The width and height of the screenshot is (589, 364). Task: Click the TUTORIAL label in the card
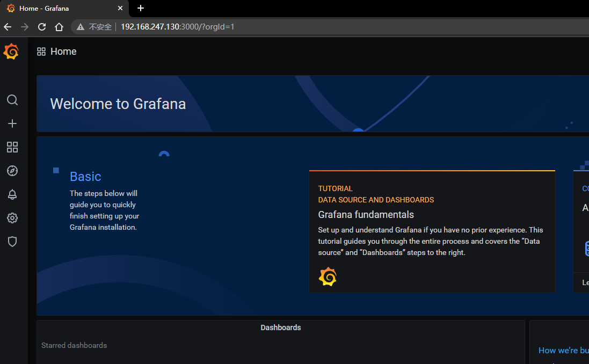[336, 188]
